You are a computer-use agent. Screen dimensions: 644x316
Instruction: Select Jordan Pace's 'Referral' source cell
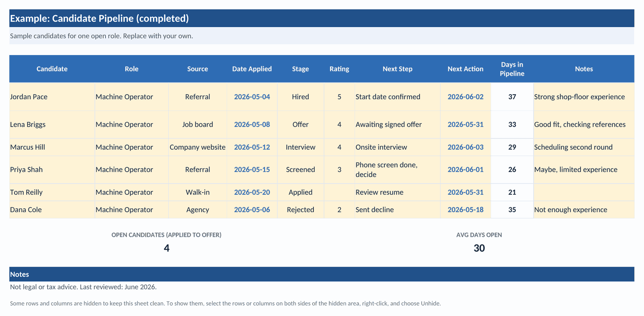pos(197,97)
